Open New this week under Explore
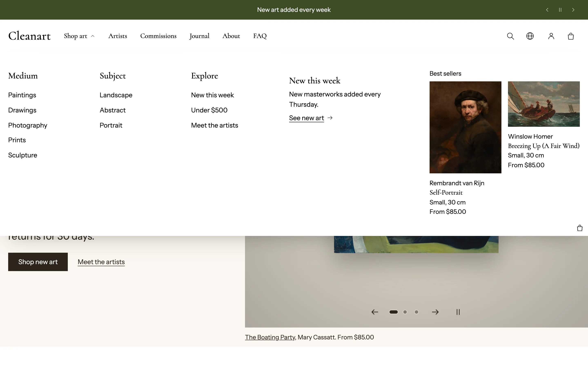The width and height of the screenshot is (588, 368). [212, 95]
